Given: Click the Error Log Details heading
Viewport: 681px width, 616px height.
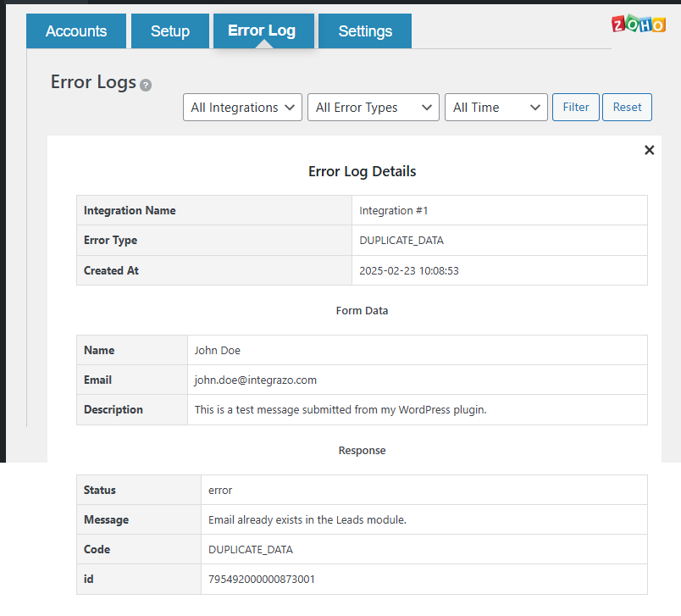Looking at the screenshot, I should pos(363,172).
